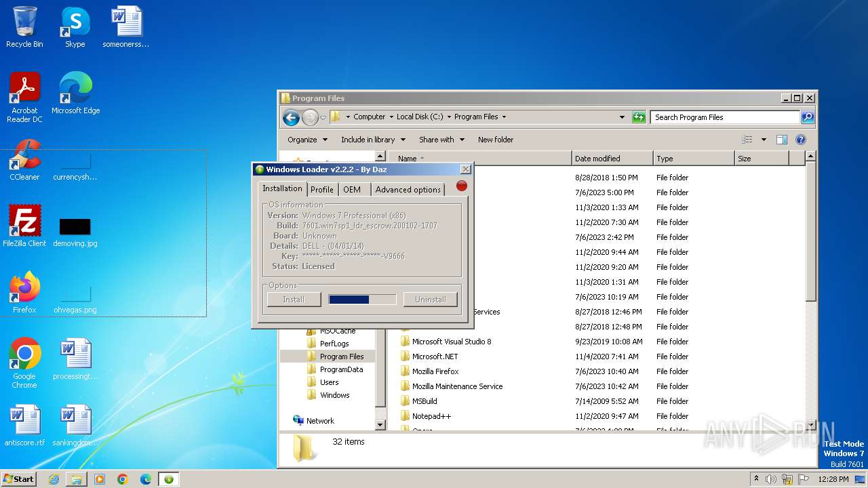Open the Share with dropdown
868x488 pixels.
[441, 140]
